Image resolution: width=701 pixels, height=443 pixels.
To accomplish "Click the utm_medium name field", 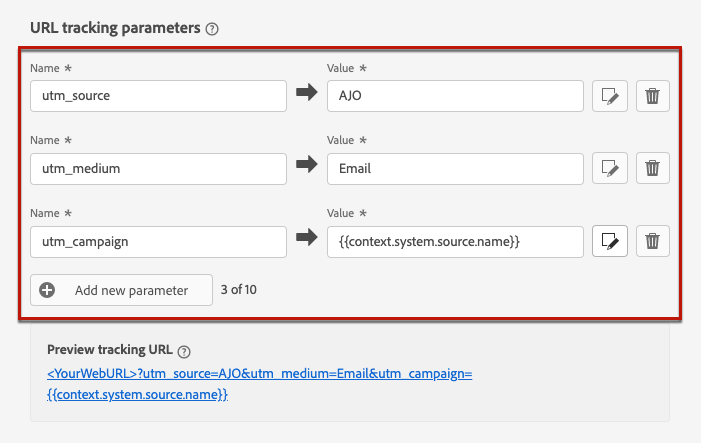I will pos(158,169).
